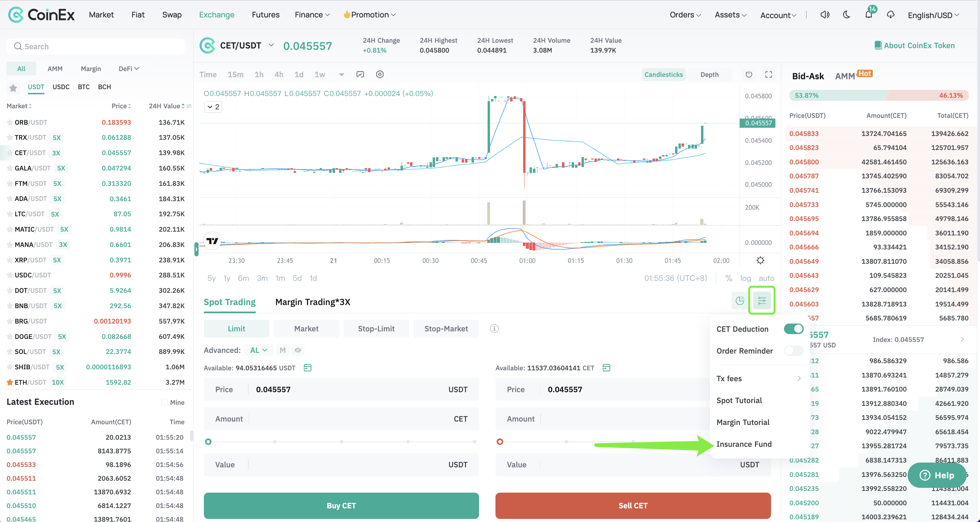Toggle percent scale on chart
The image size is (980, 522).
(x=729, y=278)
